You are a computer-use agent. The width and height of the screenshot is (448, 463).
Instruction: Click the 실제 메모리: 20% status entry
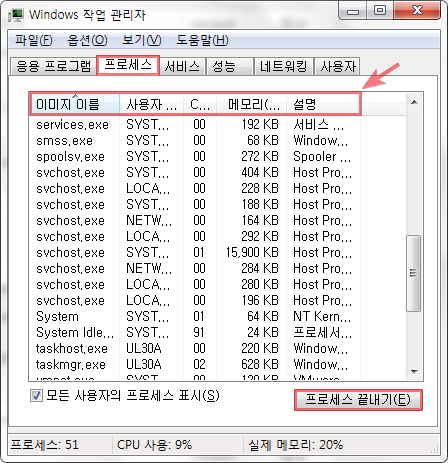tap(296, 445)
